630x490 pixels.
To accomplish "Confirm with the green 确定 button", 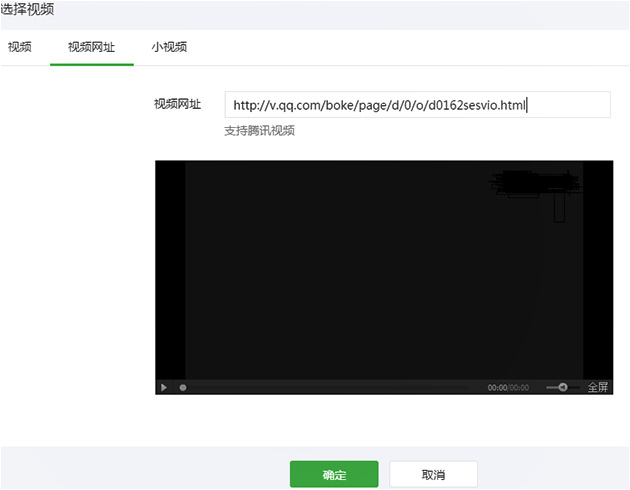I will (334, 474).
